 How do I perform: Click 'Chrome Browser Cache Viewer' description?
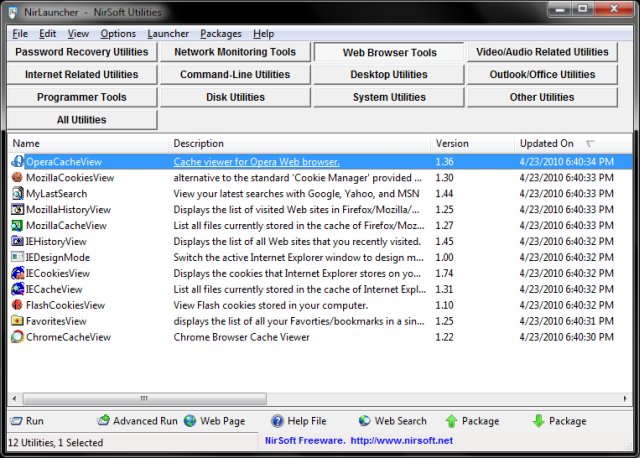point(242,337)
